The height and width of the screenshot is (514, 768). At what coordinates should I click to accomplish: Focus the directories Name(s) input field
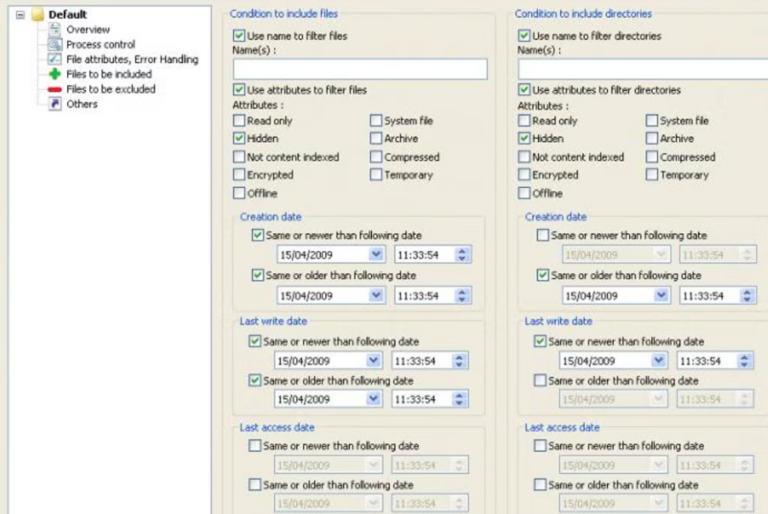pos(643,69)
